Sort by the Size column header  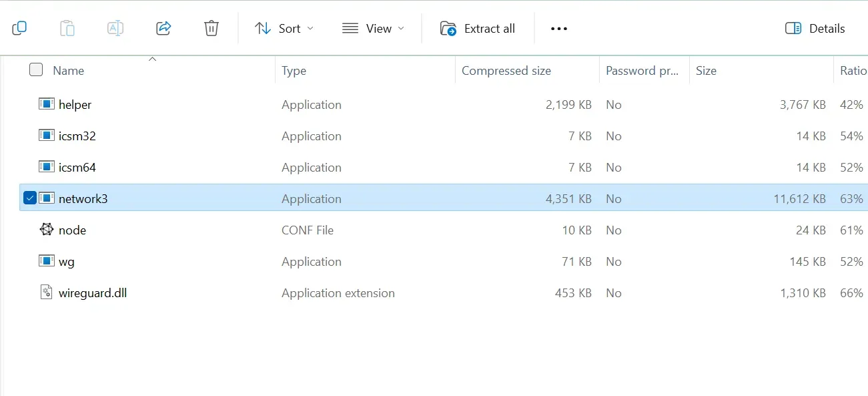706,70
